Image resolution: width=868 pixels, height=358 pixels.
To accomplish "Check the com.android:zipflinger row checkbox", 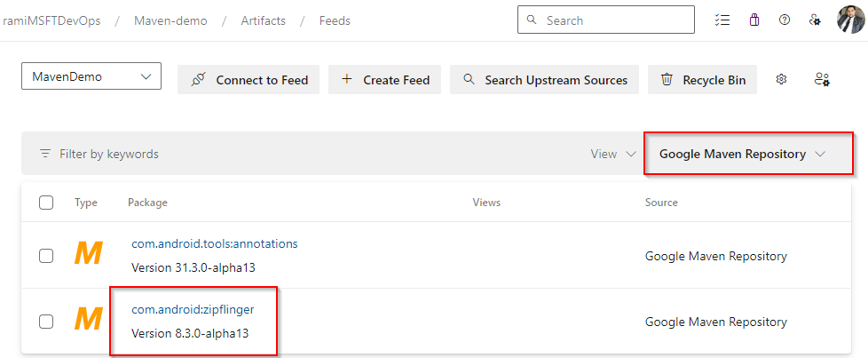I will 46,322.
